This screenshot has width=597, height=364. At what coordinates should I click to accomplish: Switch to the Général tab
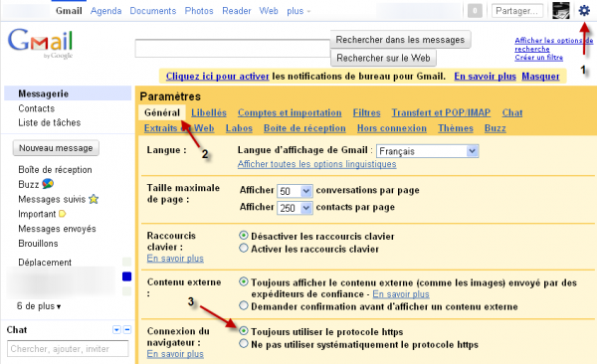click(x=162, y=112)
